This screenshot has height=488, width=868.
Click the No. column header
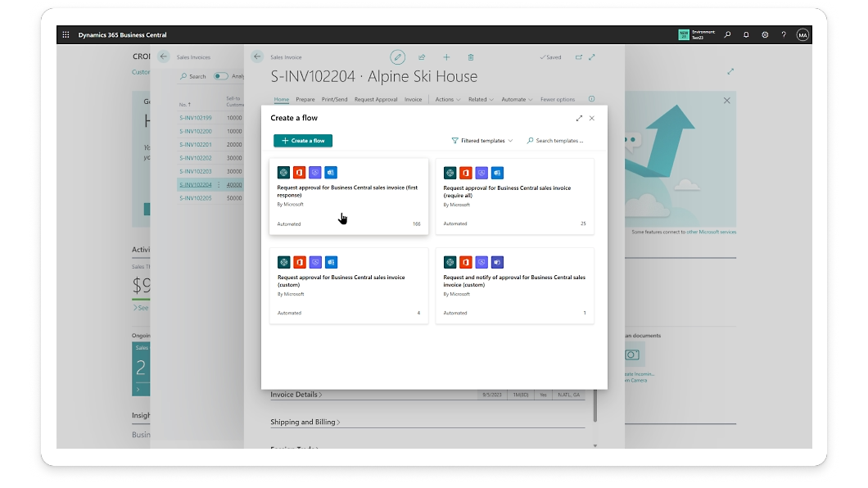coord(184,105)
